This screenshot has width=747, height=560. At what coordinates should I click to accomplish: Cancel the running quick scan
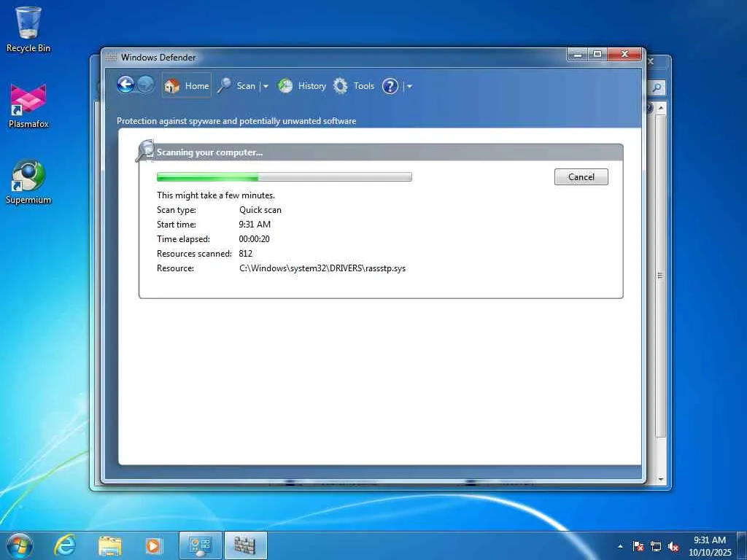(581, 176)
